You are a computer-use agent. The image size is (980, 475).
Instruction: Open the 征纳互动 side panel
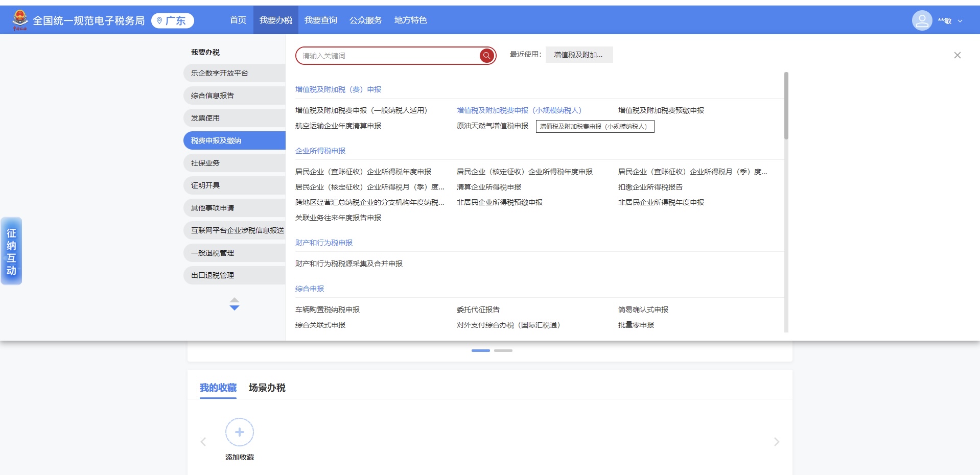tap(11, 251)
